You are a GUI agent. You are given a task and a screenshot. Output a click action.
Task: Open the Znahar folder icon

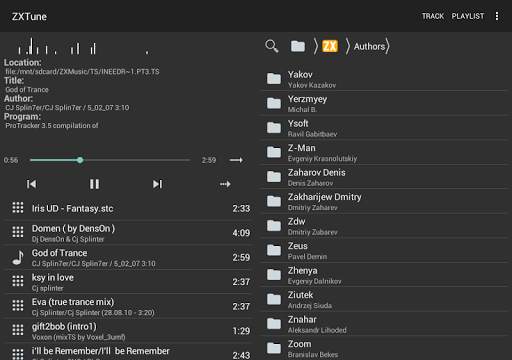coord(274,324)
